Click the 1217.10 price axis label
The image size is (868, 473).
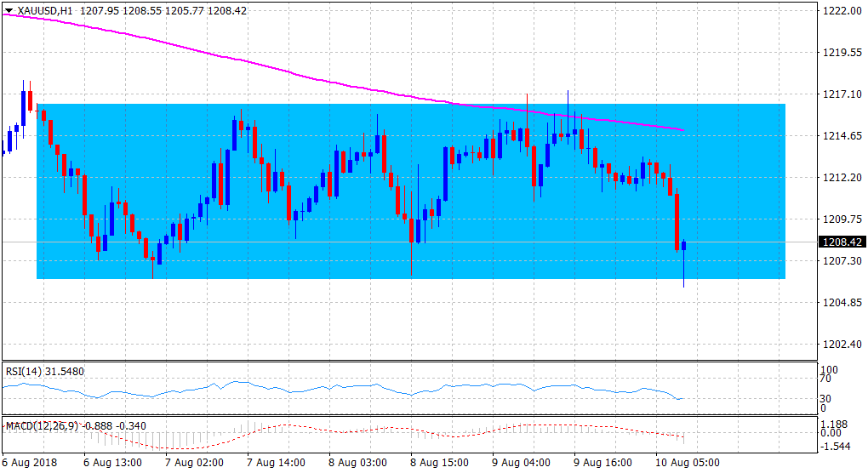839,94
